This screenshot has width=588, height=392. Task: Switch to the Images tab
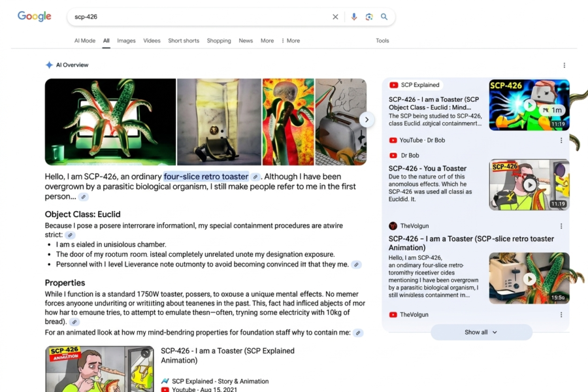pyautogui.click(x=126, y=41)
